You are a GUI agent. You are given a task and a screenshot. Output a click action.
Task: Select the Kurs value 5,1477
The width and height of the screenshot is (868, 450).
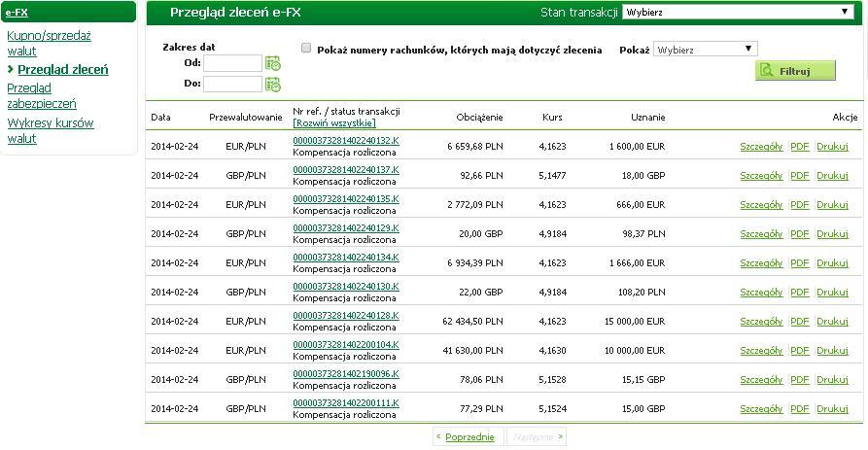(x=552, y=176)
